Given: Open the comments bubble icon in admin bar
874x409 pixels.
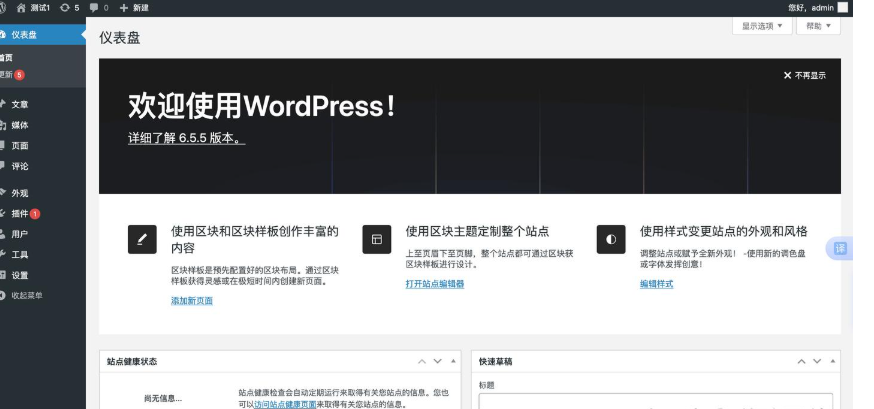Looking at the screenshot, I should pos(94,8).
